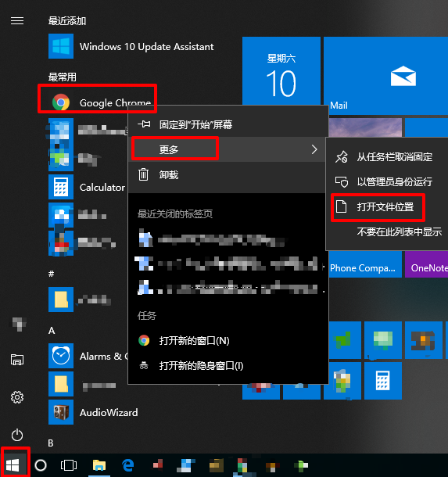Select the Google Chrome app icon

pos(61,102)
